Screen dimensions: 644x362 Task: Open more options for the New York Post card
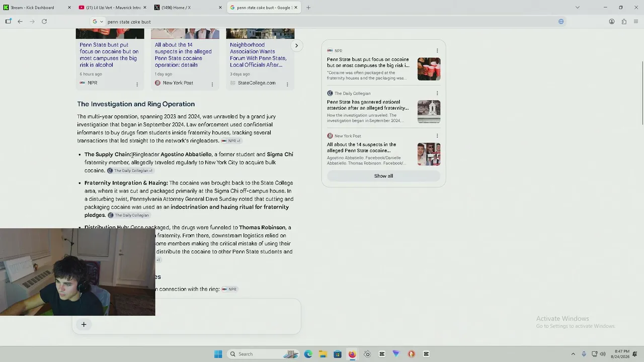[212, 84]
